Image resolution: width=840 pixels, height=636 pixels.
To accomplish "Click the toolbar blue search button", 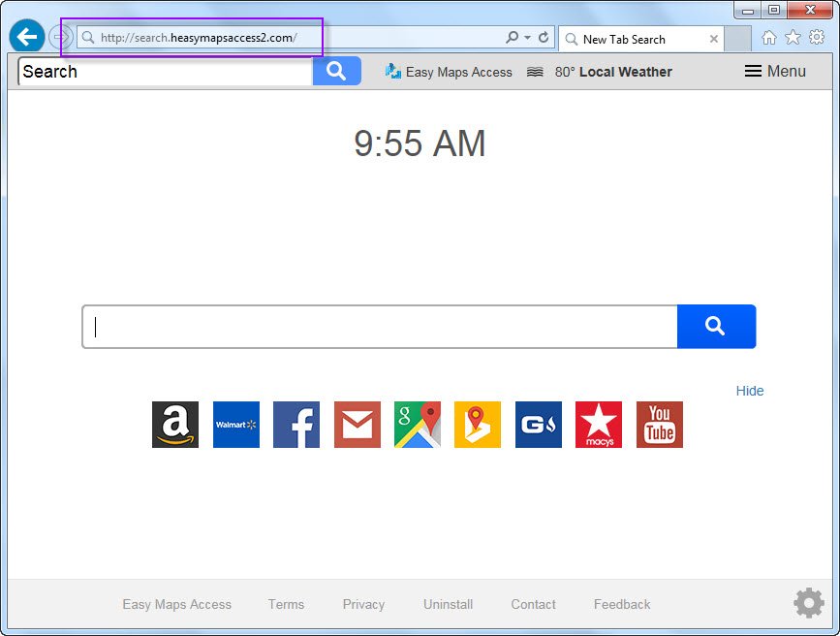I will point(336,71).
